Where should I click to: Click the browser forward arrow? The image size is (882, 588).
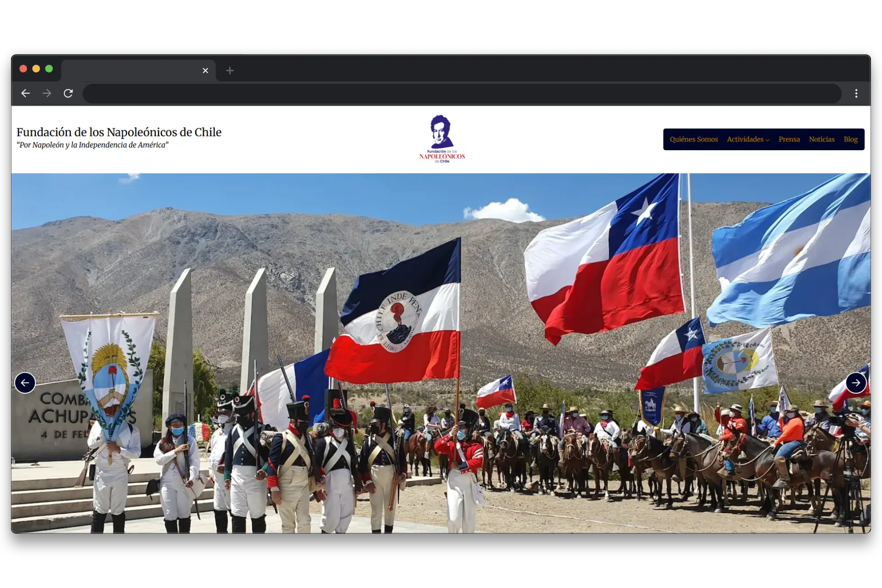click(x=47, y=93)
